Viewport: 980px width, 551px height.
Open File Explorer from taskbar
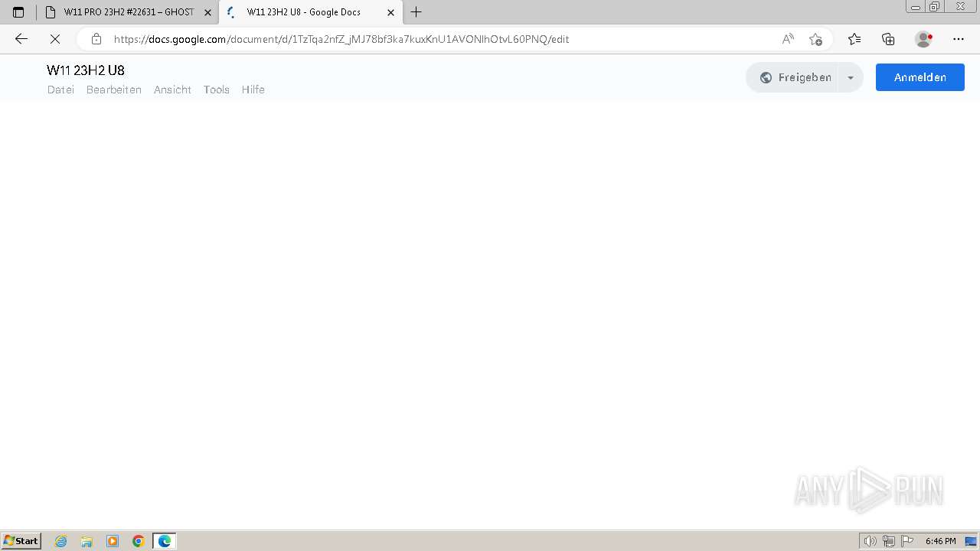(87, 541)
